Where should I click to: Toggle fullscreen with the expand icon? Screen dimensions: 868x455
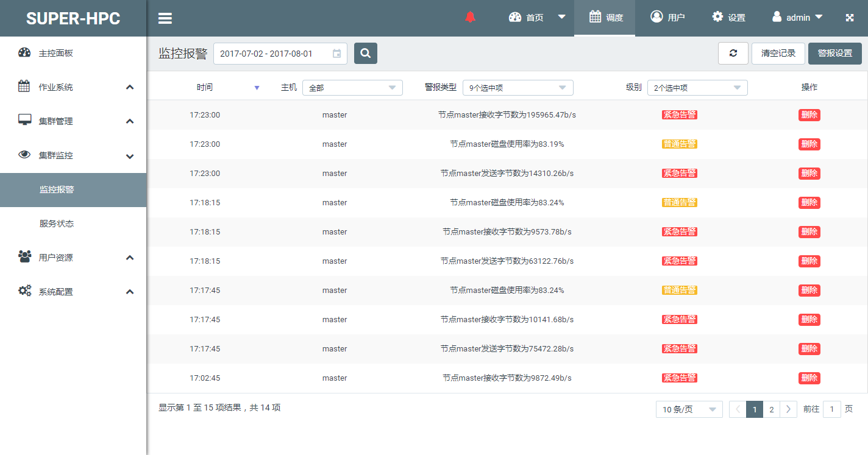(x=850, y=18)
